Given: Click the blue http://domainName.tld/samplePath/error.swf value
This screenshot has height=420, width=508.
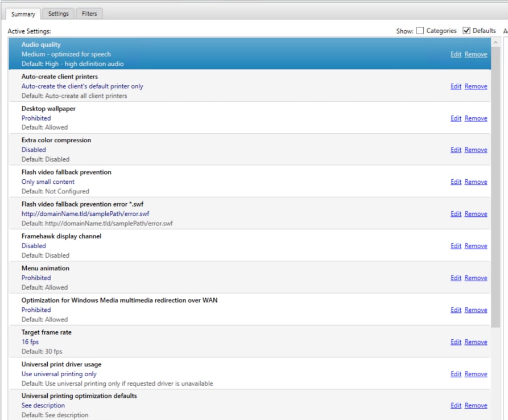Looking at the screenshot, I should tap(85, 214).
